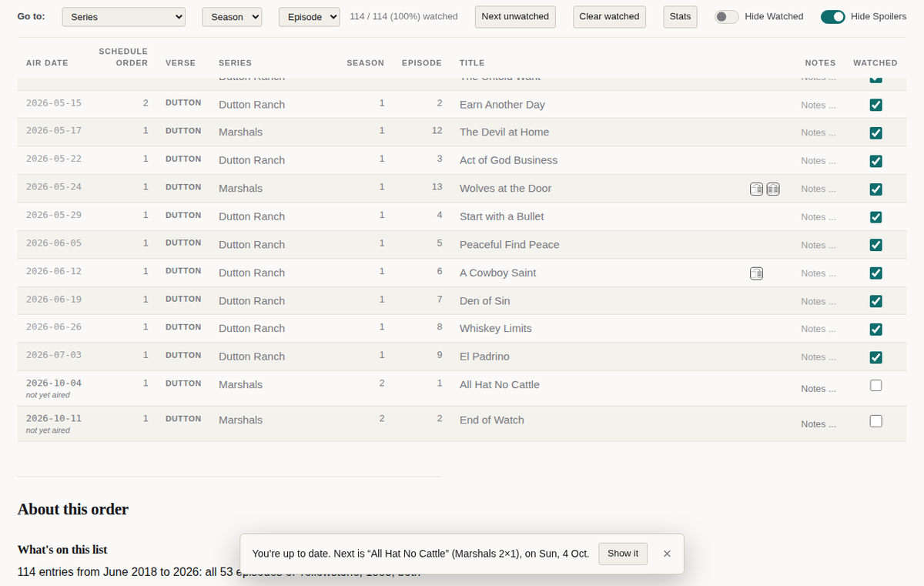The height and width of the screenshot is (586, 924).
Task: Click the "What's on this list" heading
Action: [x=62, y=550]
